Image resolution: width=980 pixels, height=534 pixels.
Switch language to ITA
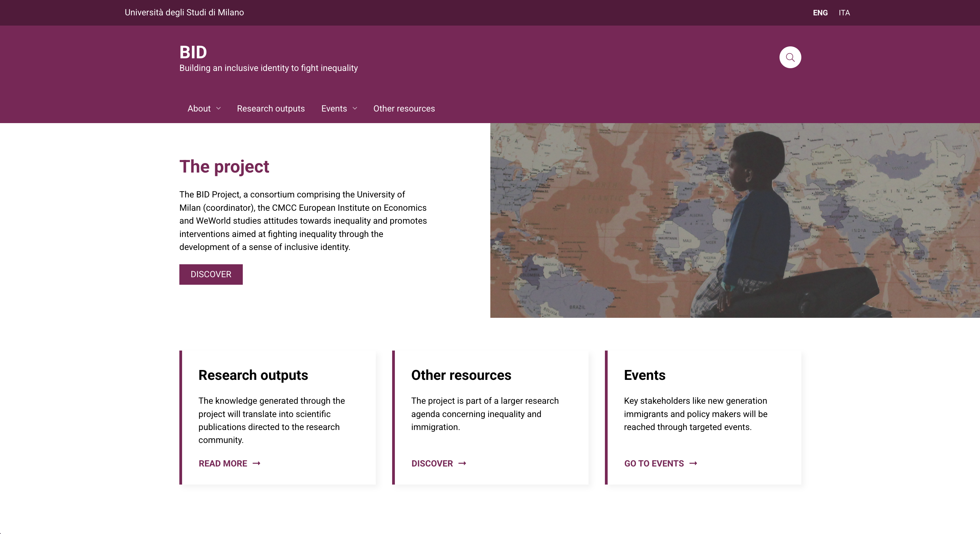click(x=844, y=13)
